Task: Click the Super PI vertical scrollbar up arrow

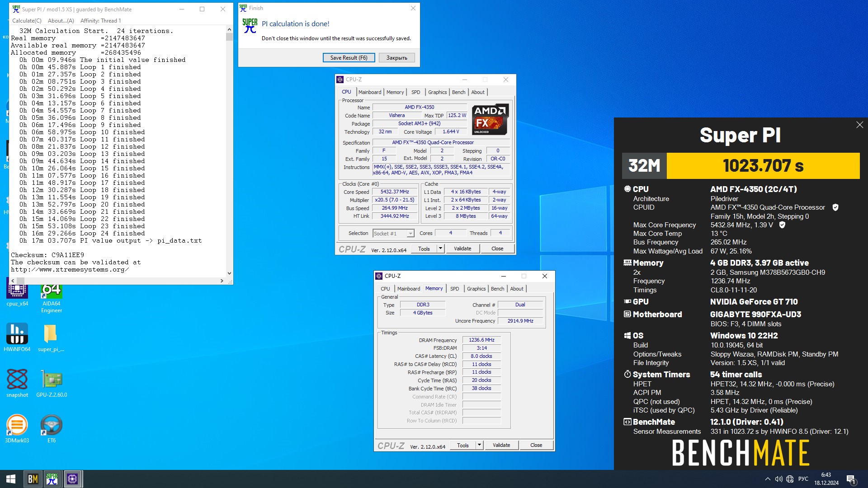Action: tap(229, 28)
